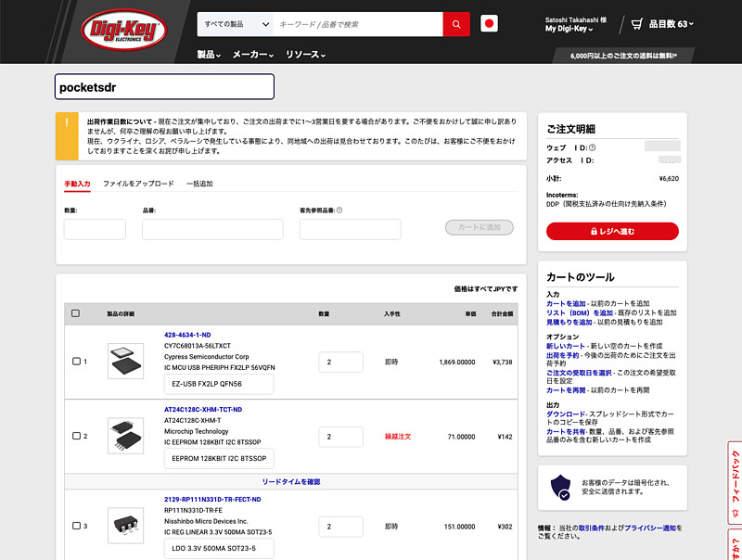Viewport: 742px width, 560px height.
Task: Click the 1,869.00000 unit price
Action: [457, 362]
